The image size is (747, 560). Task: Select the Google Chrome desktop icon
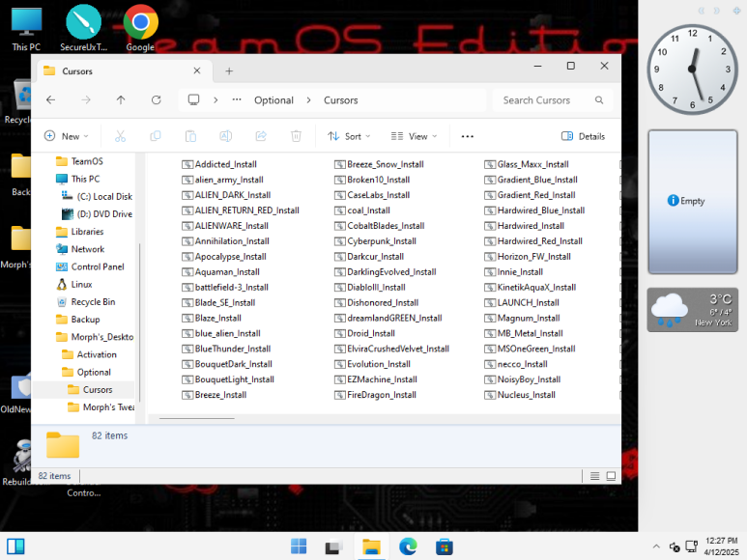click(x=140, y=28)
